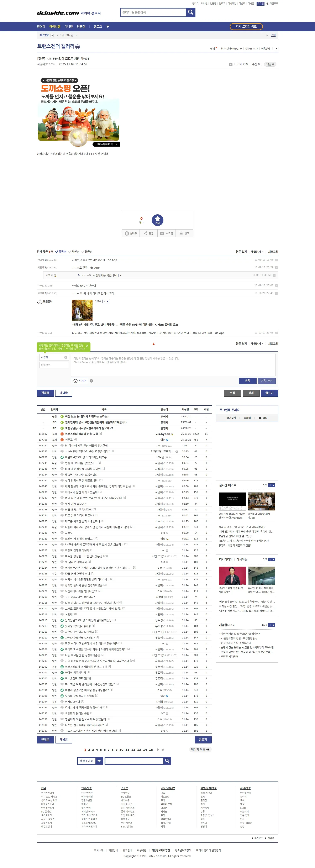Click the help question mark icon
This screenshot has height=868, width=315.
(x=91, y=381)
